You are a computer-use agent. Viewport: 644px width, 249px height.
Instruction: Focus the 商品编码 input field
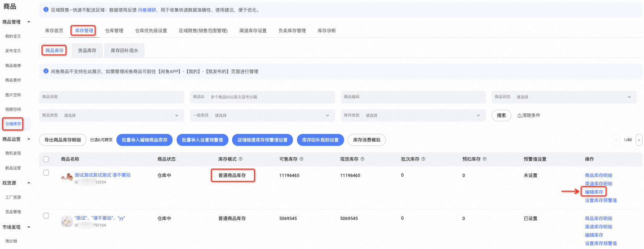coord(413,97)
